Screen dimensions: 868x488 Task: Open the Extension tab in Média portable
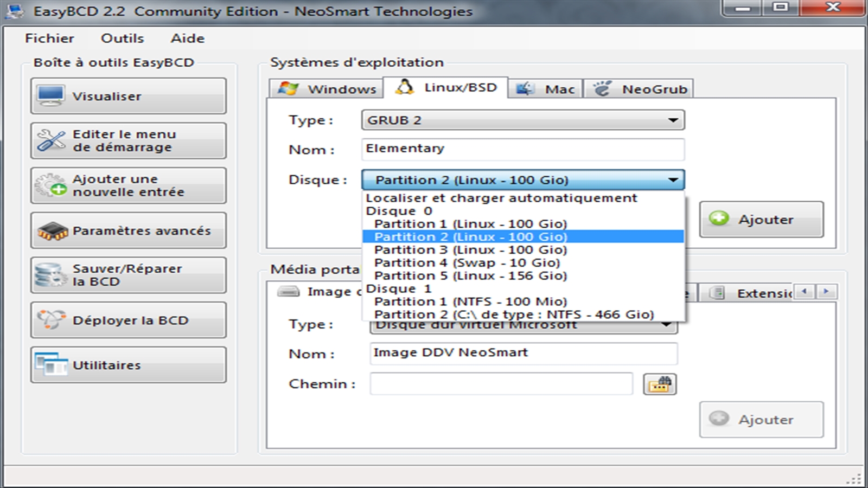click(x=746, y=293)
